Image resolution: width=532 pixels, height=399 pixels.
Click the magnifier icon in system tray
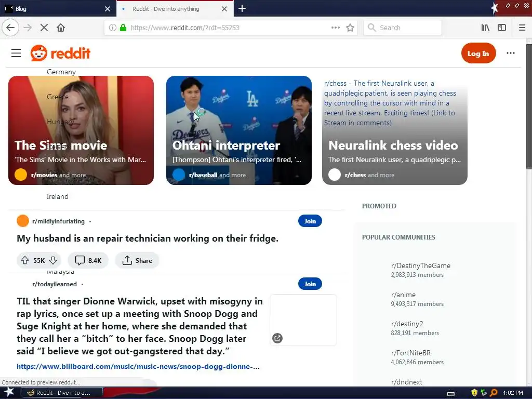pyautogui.click(x=494, y=393)
